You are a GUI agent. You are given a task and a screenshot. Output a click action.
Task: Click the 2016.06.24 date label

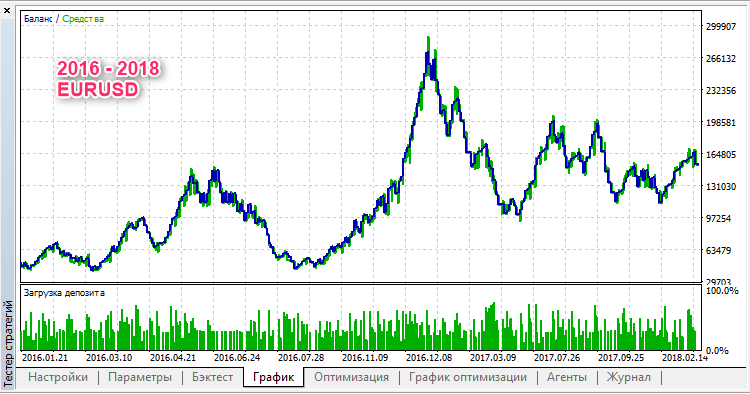tap(237, 358)
